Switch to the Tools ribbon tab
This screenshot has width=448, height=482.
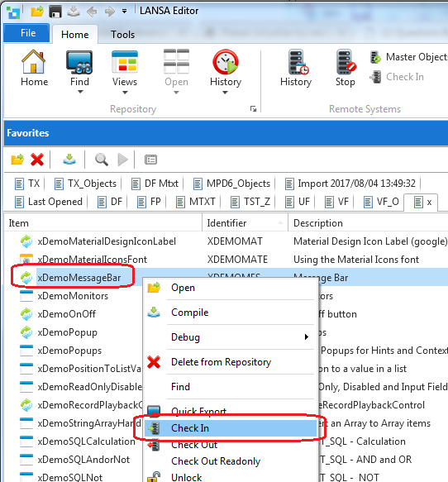[x=122, y=34]
